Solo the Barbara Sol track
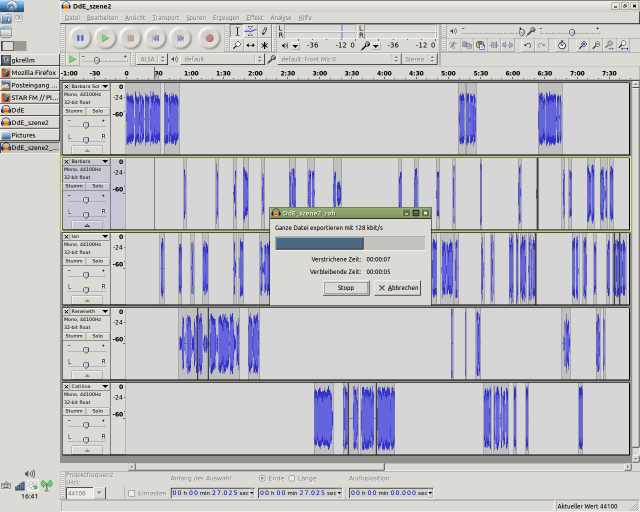640x512 pixels. [x=98, y=111]
